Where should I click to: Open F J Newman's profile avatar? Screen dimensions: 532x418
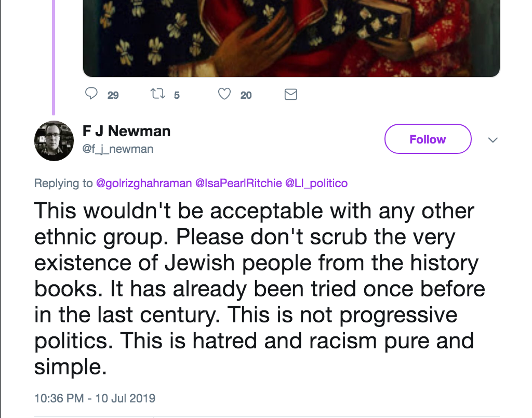(x=54, y=141)
